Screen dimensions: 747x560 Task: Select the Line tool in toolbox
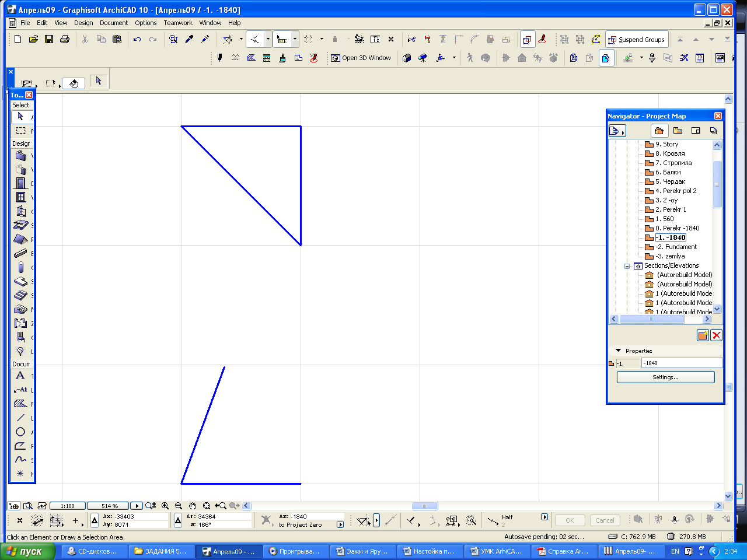20,418
